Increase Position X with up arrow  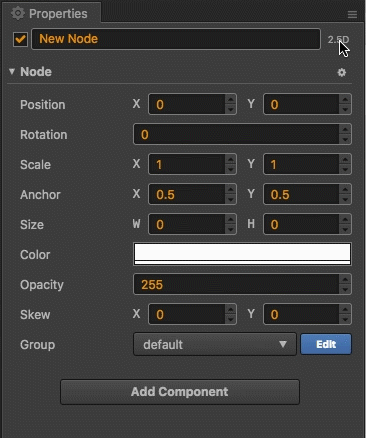coord(230,99)
